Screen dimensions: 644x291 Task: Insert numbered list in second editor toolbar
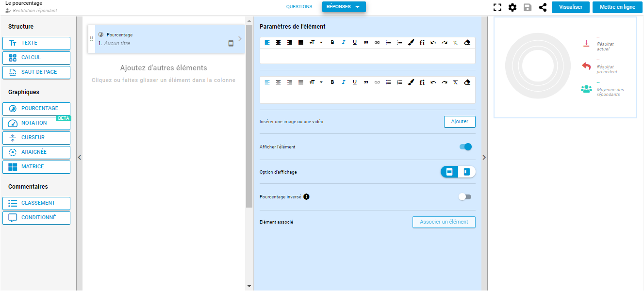point(399,82)
